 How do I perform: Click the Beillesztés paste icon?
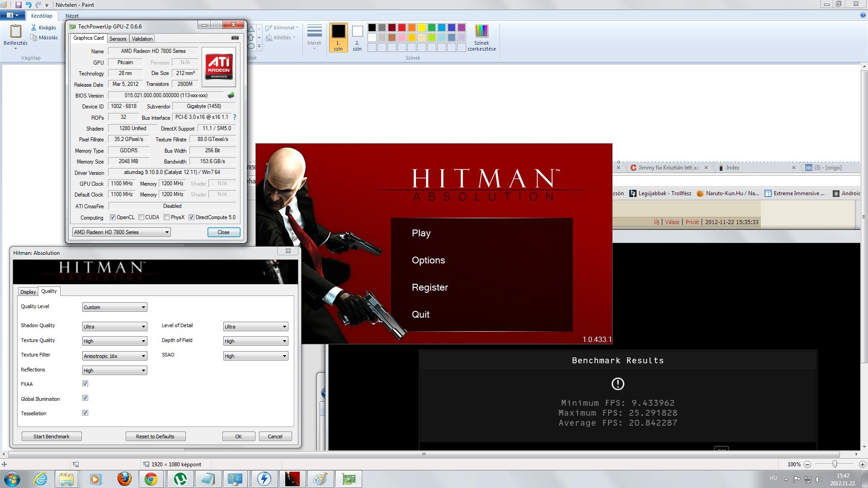[15, 31]
